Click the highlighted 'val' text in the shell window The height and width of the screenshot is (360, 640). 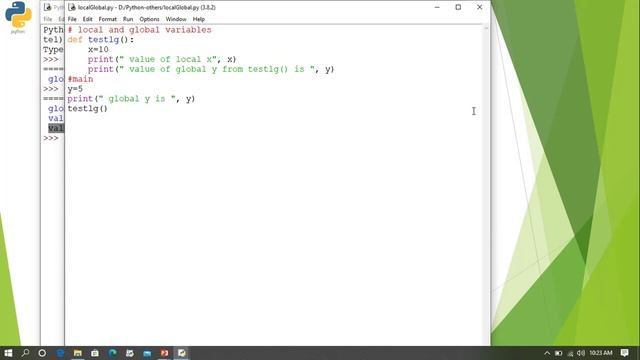pos(56,128)
